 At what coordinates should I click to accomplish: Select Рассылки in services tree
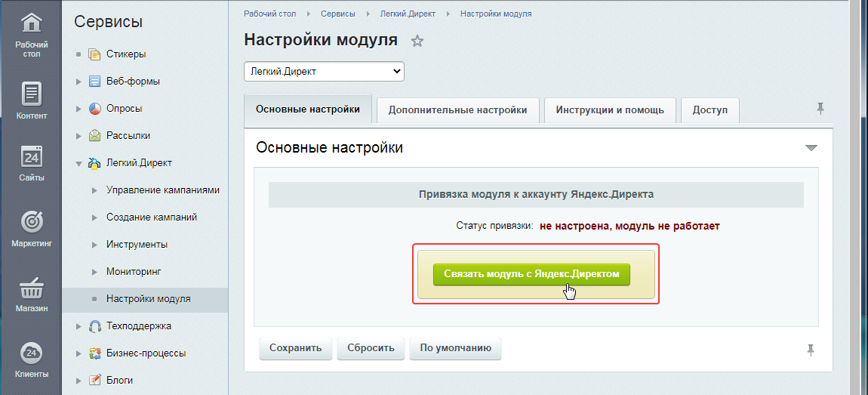click(x=128, y=136)
